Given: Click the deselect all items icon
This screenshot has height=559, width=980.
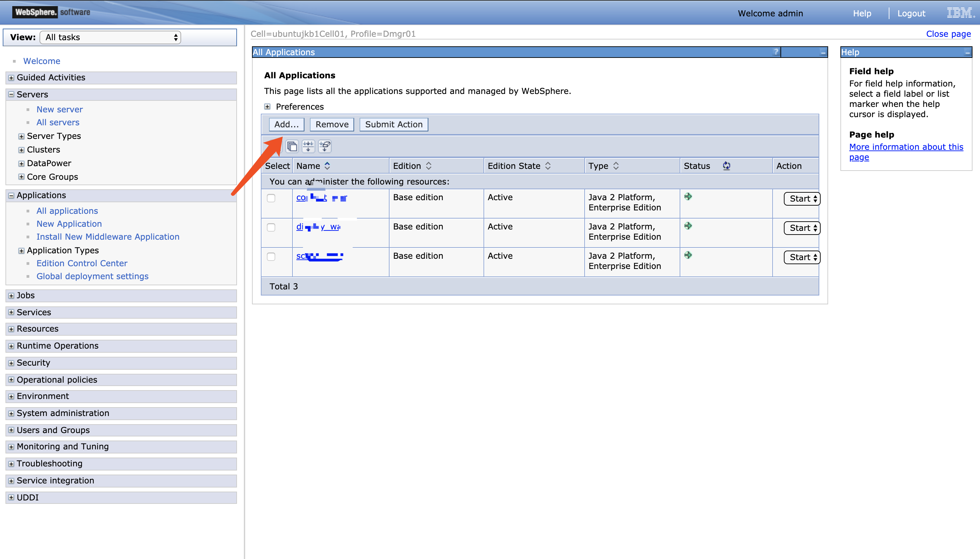Looking at the screenshot, I should pos(292,146).
